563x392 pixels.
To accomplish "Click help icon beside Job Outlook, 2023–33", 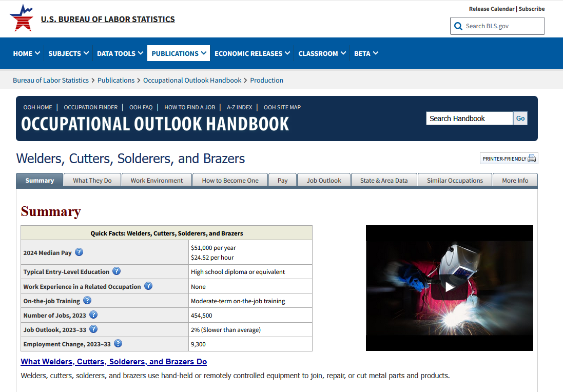I will pos(93,329).
